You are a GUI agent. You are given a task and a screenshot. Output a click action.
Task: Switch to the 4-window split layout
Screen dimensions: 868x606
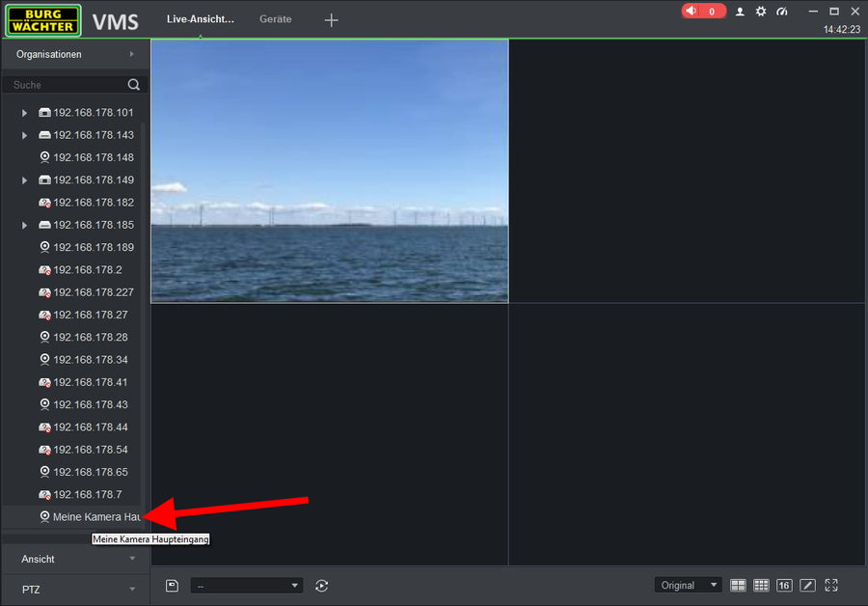(738, 586)
